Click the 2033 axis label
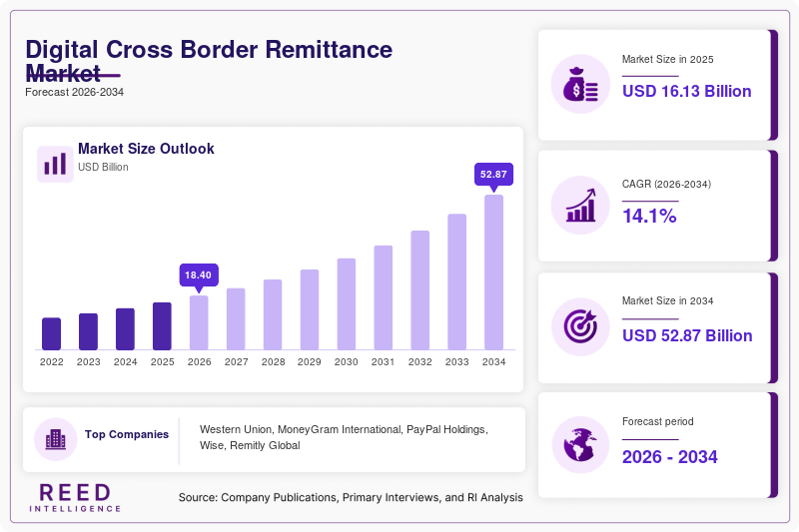Screen dimensions: 799x532 pyautogui.click(x=457, y=362)
